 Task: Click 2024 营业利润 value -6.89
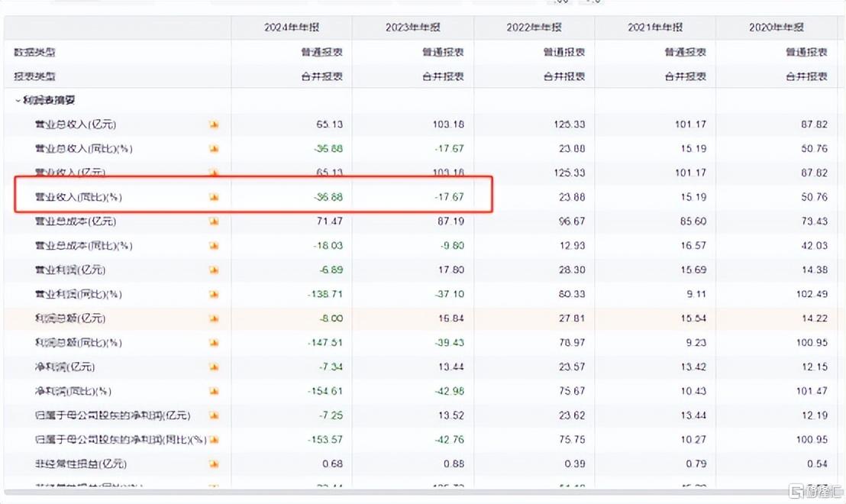click(331, 270)
